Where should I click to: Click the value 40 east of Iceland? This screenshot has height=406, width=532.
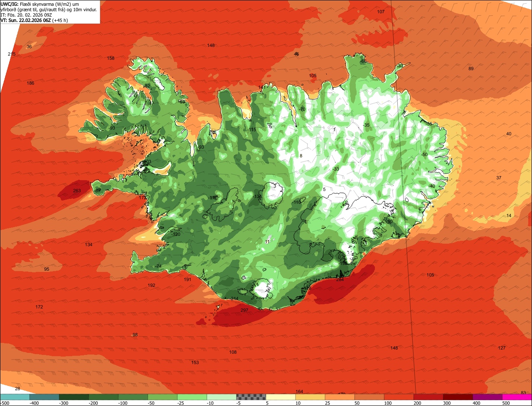click(509, 134)
